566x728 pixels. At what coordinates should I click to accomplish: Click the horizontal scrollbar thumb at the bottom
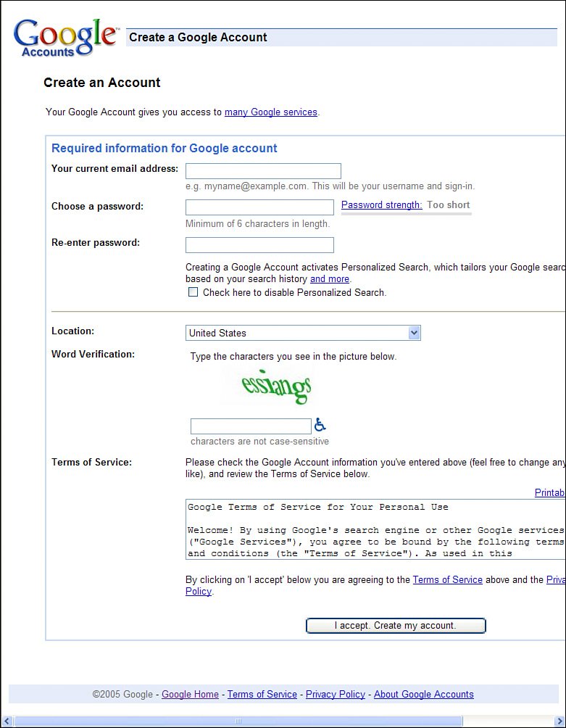pos(238,721)
